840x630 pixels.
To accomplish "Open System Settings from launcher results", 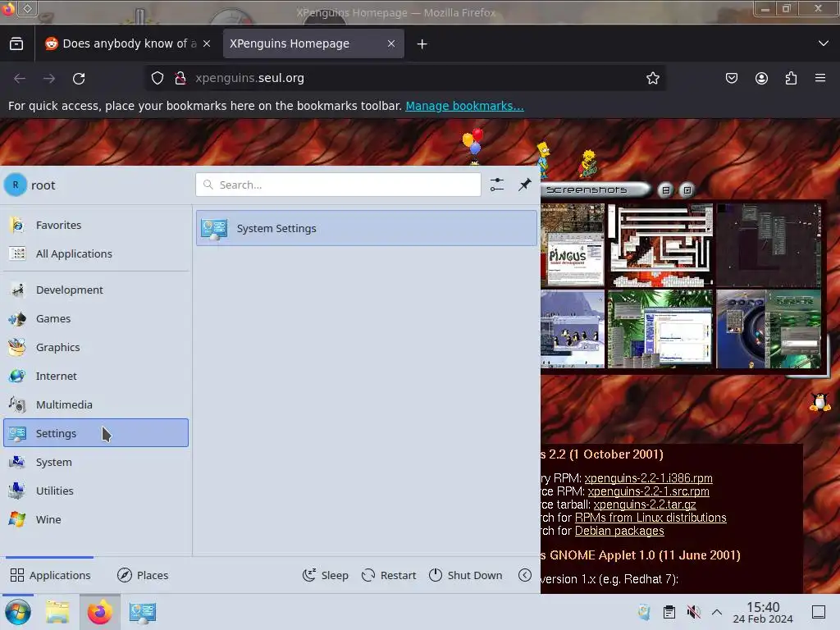I will pos(367,228).
